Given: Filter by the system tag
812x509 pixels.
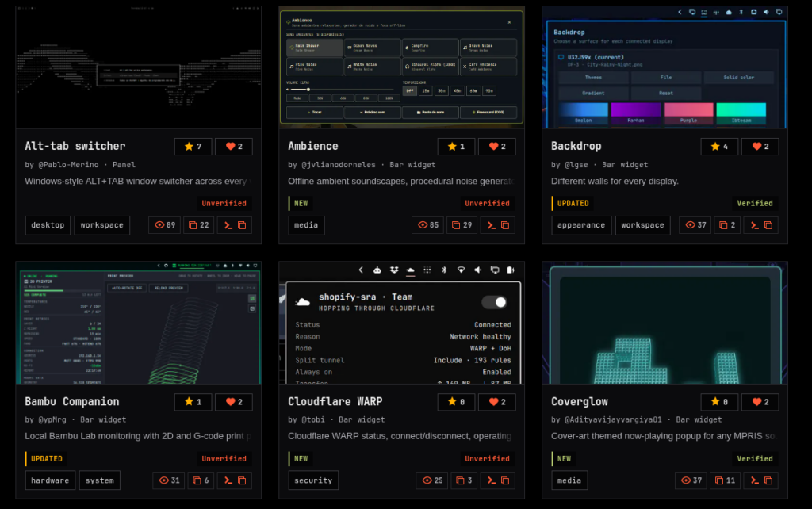Looking at the screenshot, I should pyautogui.click(x=99, y=480).
